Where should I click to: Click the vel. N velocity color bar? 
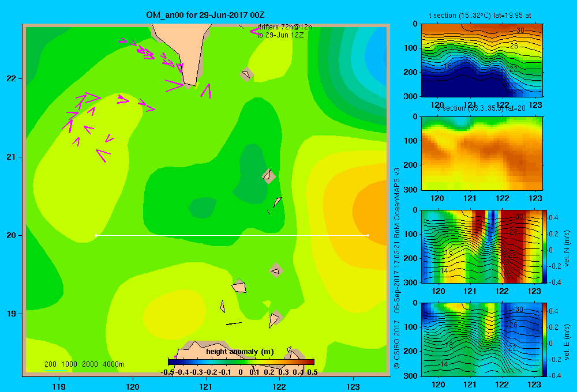pos(545,246)
